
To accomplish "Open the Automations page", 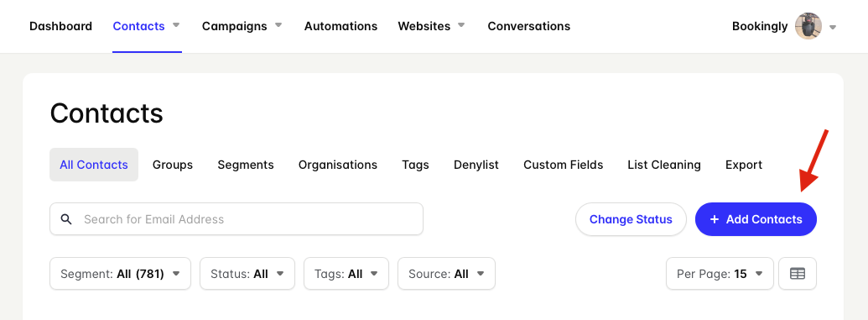I will coord(341,26).
